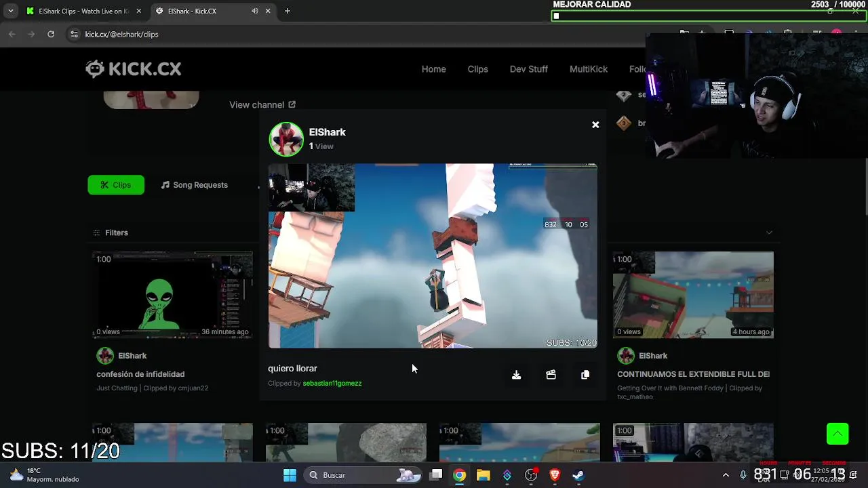Open the Clips navbar item
The width and height of the screenshot is (868, 488).
pyautogui.click(x=477, y=69)
